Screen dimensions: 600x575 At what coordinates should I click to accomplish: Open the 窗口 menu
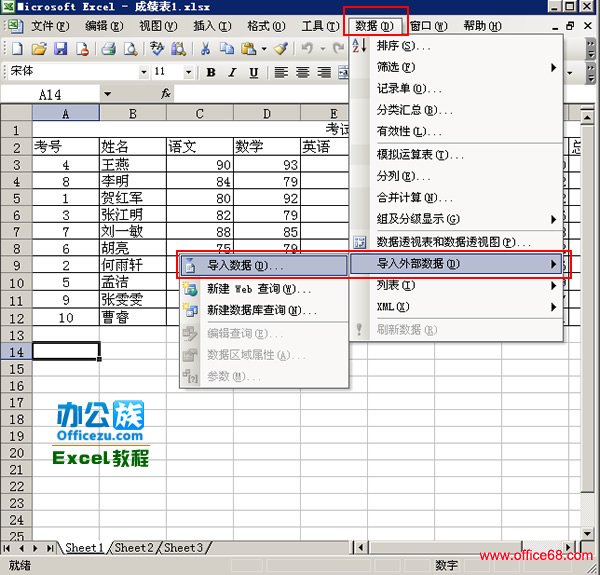(x=429, y=26)
